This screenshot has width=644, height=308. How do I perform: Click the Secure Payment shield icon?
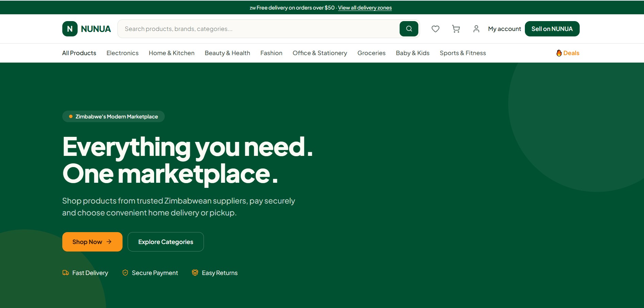125,273
